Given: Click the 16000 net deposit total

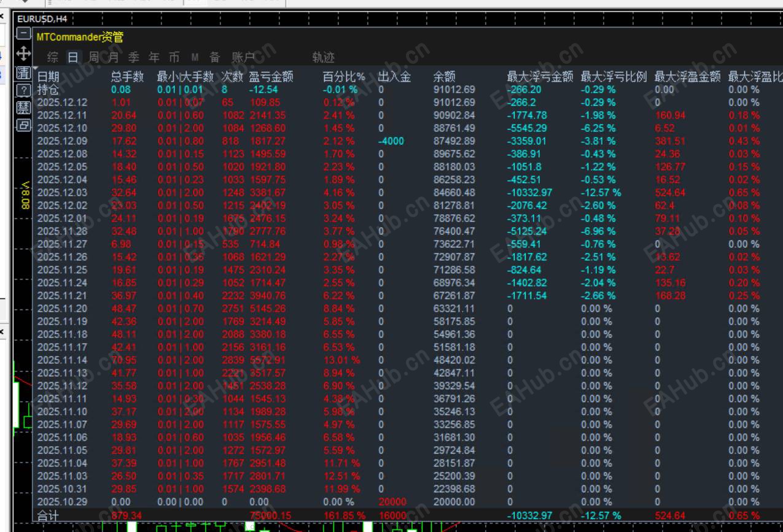Looking at the screenshot, I should point(392,515).
